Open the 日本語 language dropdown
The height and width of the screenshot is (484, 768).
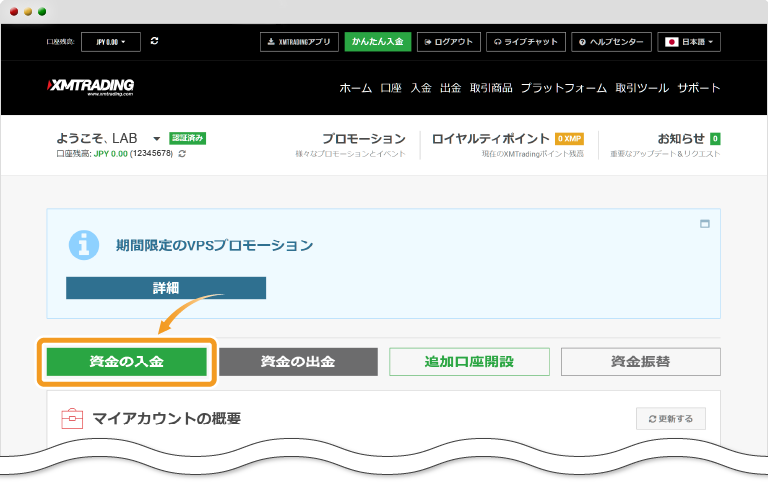click(689, 42)
